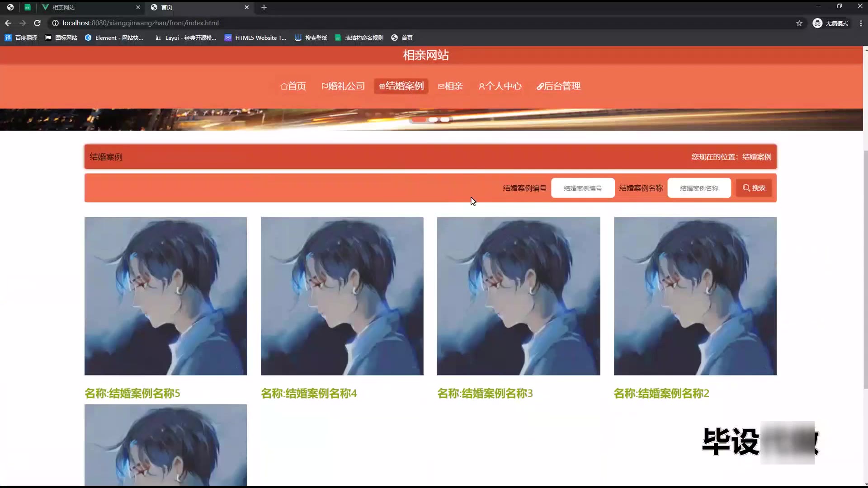The height and width of the screenshot is (488, 868).
Task: Select 结婚案例 navigation item
Action: 401,86
